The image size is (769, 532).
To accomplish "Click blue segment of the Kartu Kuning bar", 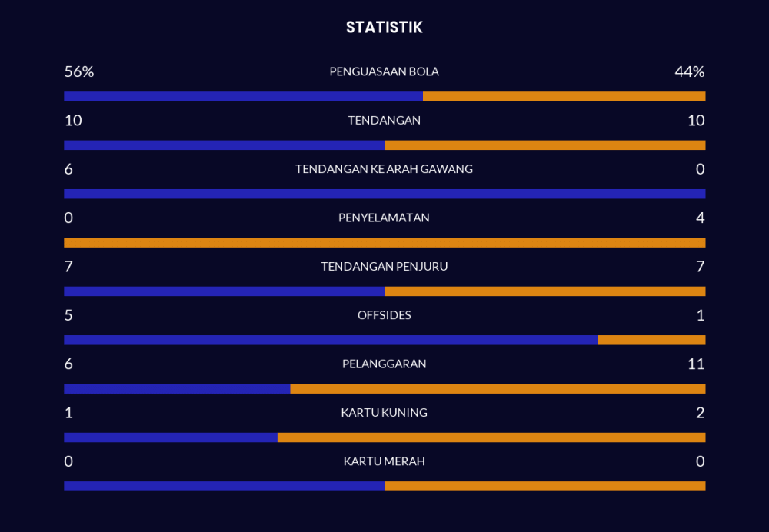I will (171, 437).
